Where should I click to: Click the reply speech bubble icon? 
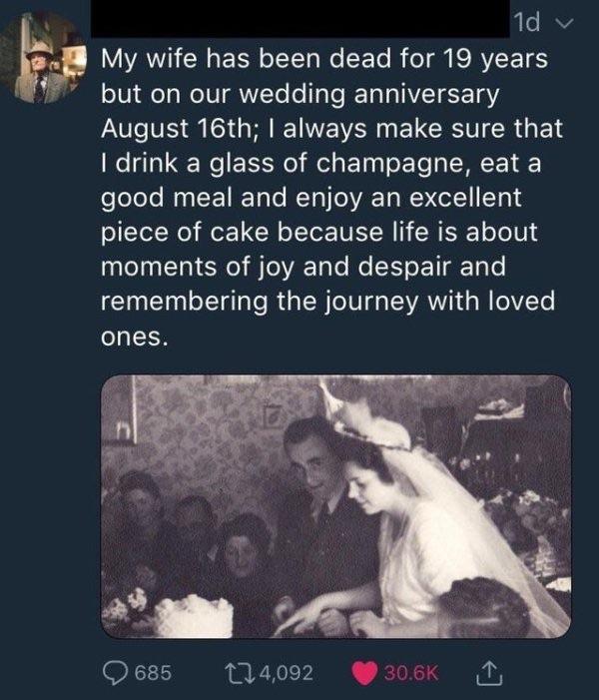click(118, 672)
